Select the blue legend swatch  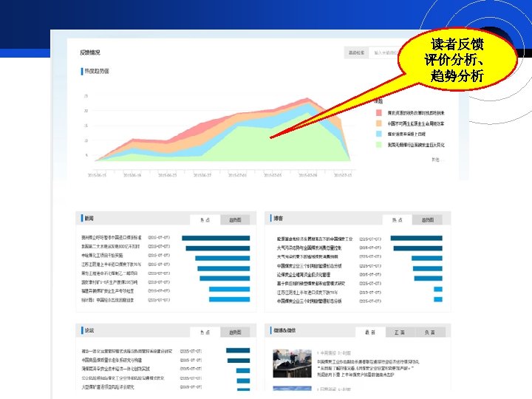tap(378, 134)
